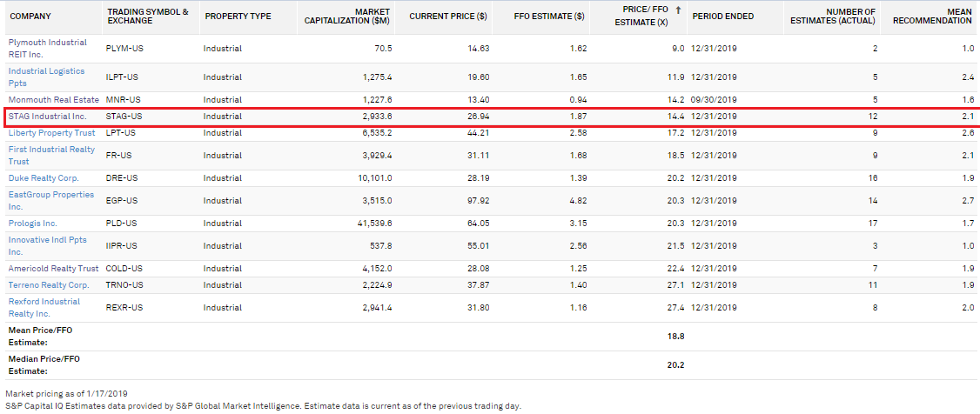Sort by the Property Type header
The height and width of the screenshot is (414, 980).
(238, 17)
